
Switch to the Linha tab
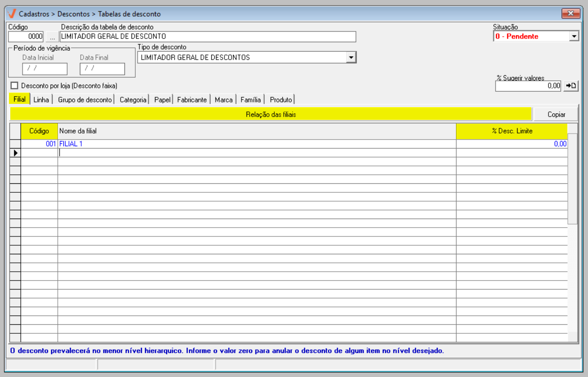pyautogui.click(x=41, y=100)
